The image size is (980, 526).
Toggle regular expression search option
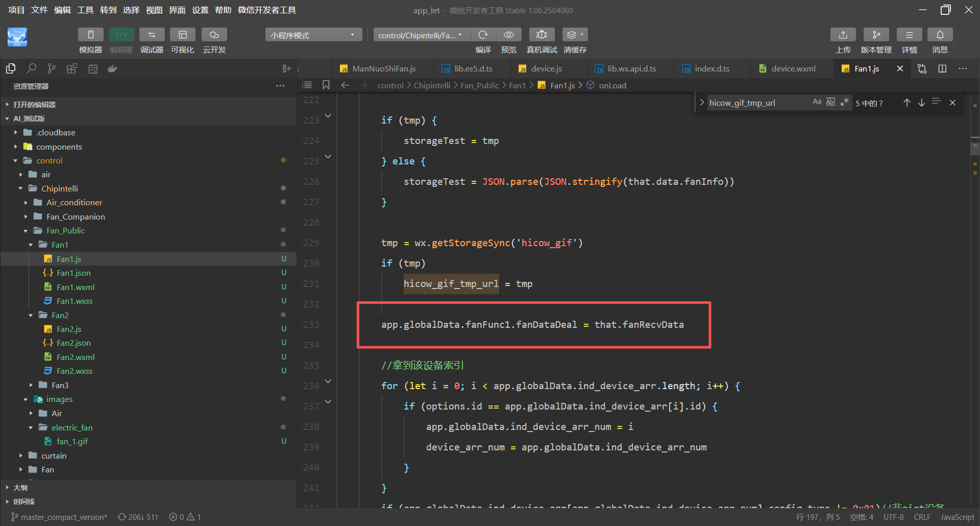click(x=844, y=102)
